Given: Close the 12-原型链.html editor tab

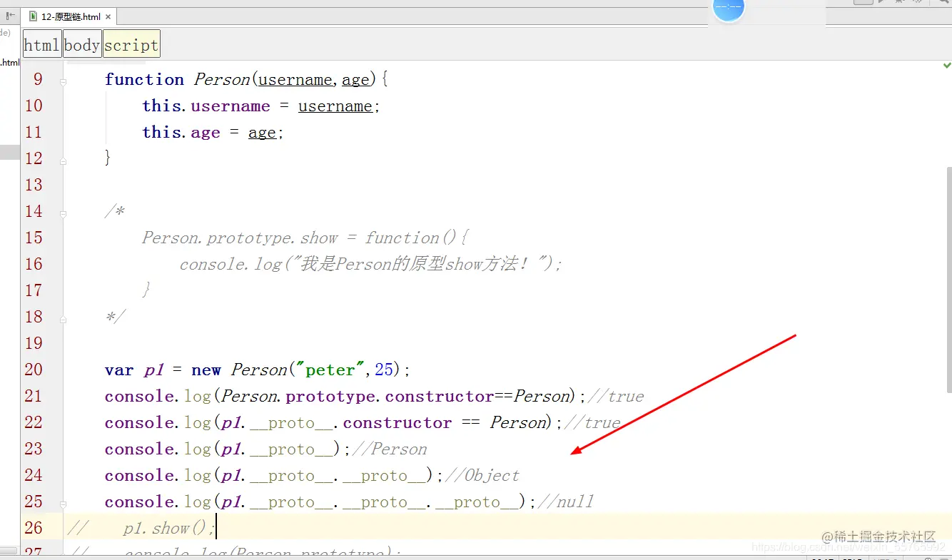Looking at the screenshot, I should point(108,16).
